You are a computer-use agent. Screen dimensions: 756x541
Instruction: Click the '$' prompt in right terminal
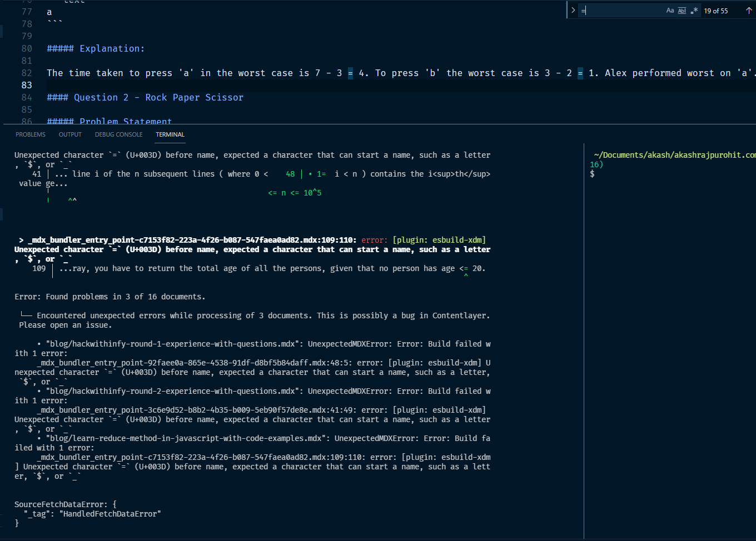[x=592, y=174]
